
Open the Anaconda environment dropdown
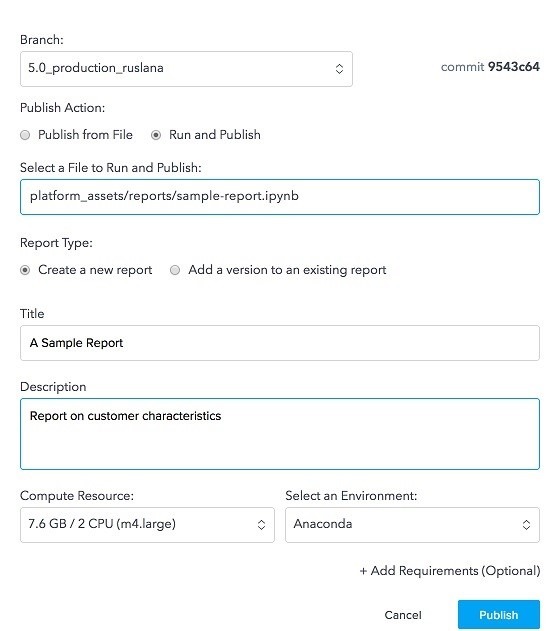point(412,525)
